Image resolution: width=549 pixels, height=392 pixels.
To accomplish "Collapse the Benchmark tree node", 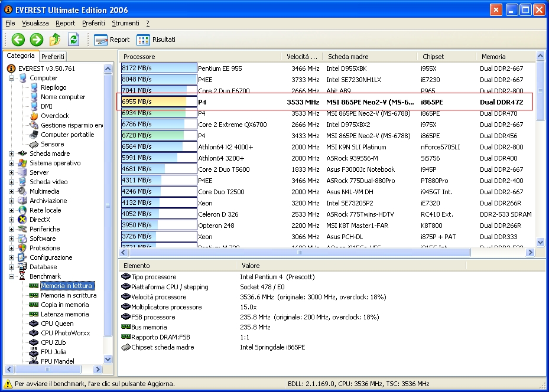I will [x=12, y=276].
